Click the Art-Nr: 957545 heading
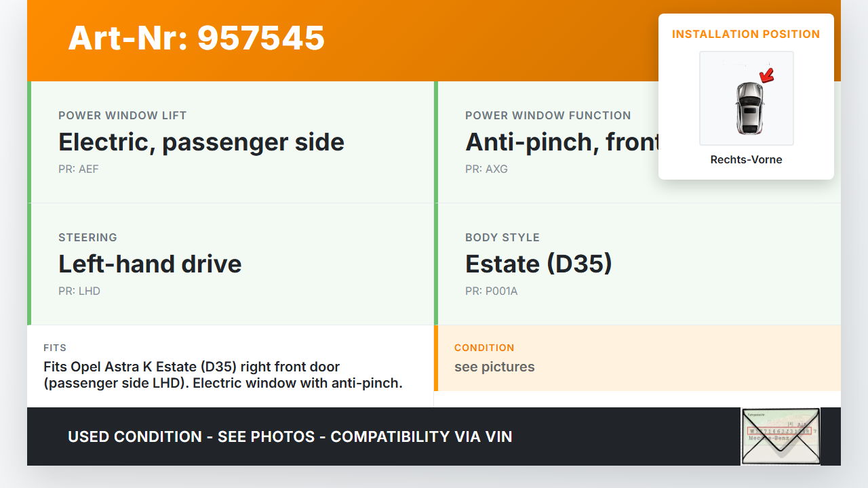The height and width of the screenshot is (488, 868). (197, 38)
